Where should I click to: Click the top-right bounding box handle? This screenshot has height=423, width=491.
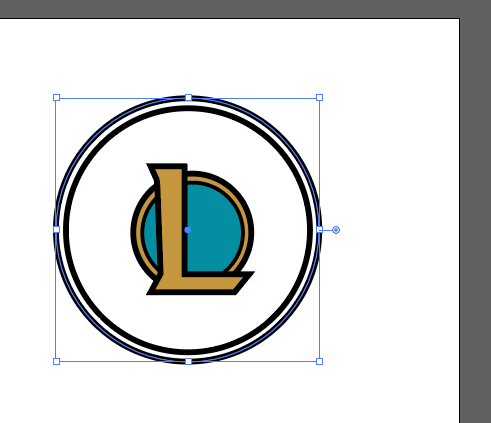tap(319, 97)
